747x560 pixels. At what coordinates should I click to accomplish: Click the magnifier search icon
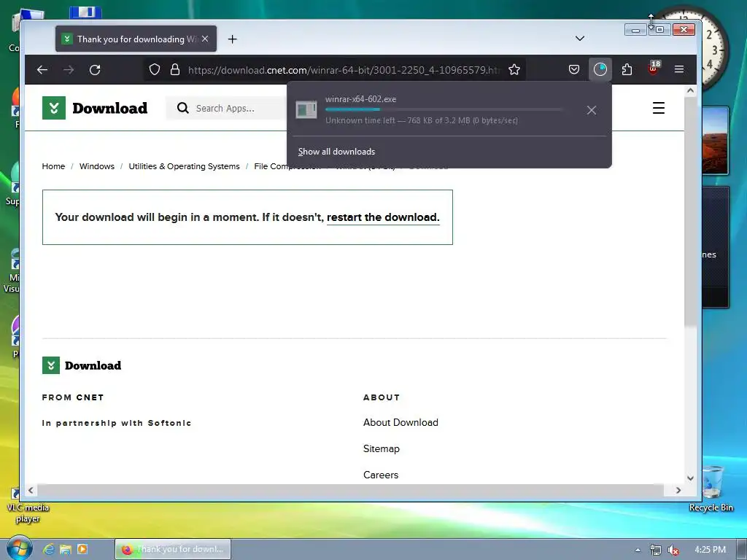tap(183, 108)
